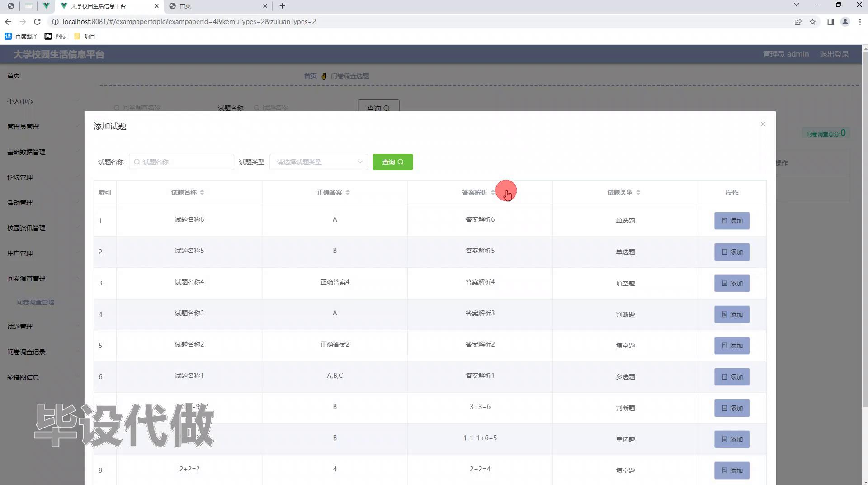Reload the page with browser refresh icon

pos(37,22)
